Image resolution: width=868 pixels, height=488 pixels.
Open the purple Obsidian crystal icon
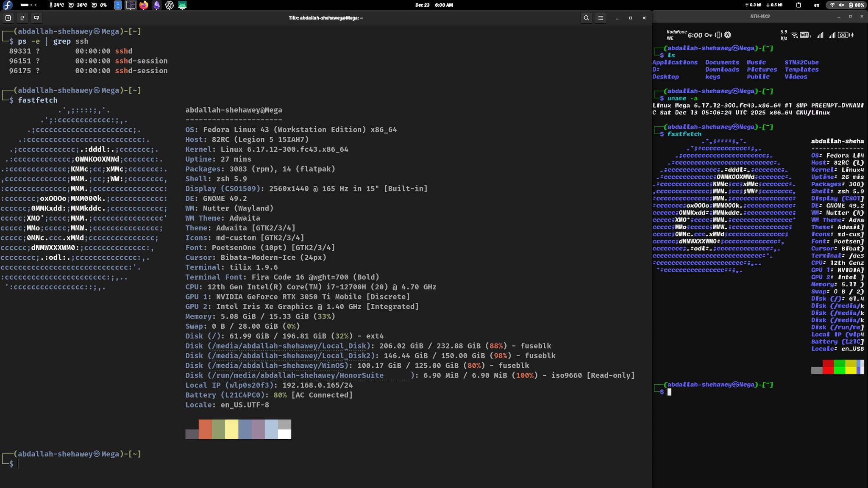point(157,5)
